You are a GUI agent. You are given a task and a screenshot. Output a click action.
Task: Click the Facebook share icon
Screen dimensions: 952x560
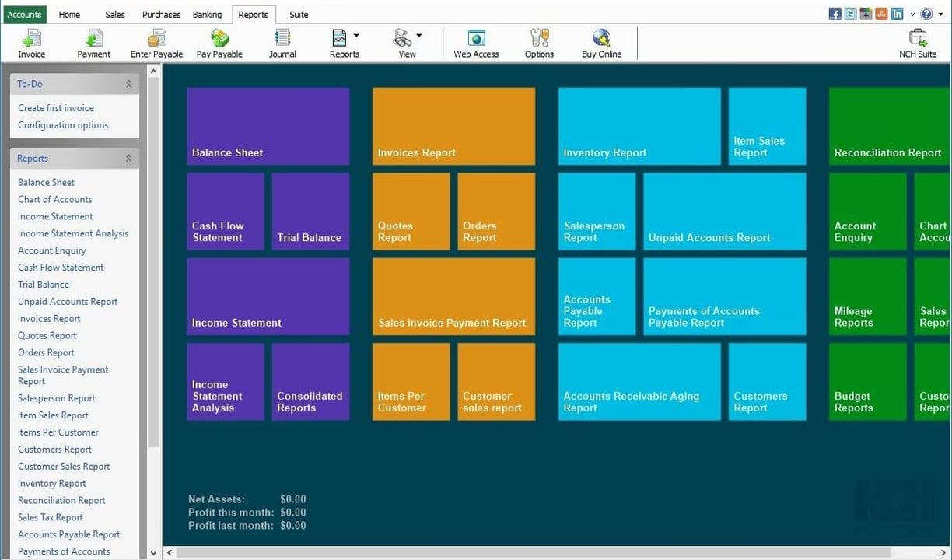coord(835,14)
